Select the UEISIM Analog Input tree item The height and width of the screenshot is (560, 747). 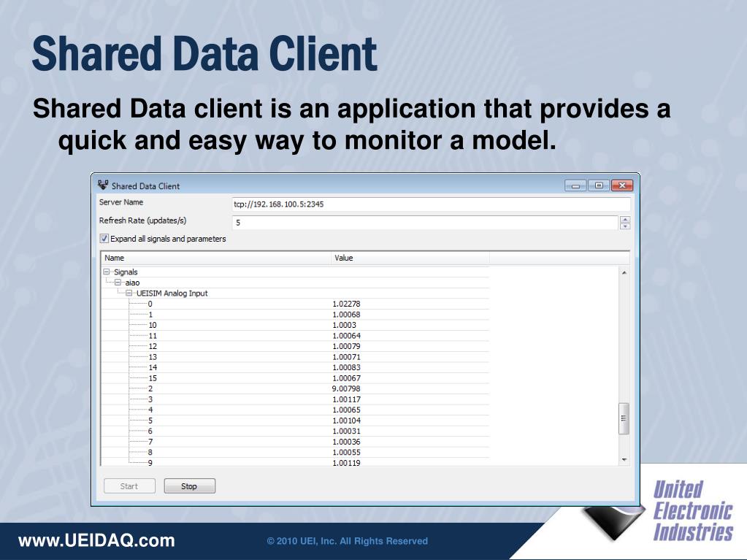172,293
